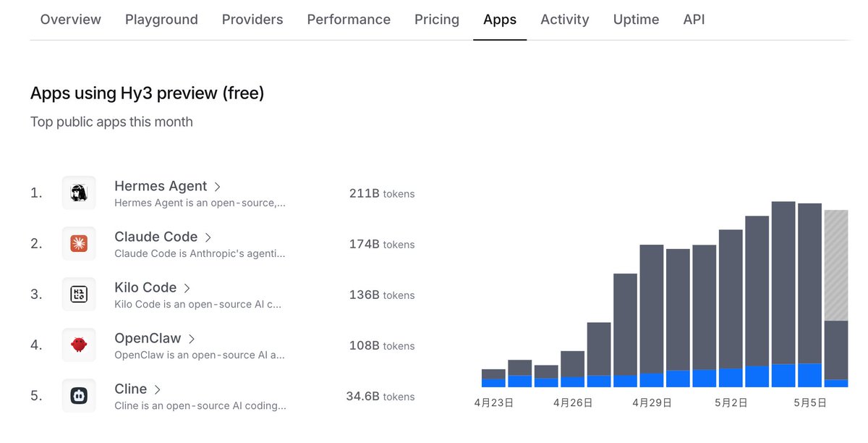
Task: Open the chevron beside Cline
Action: pos(158,389)
